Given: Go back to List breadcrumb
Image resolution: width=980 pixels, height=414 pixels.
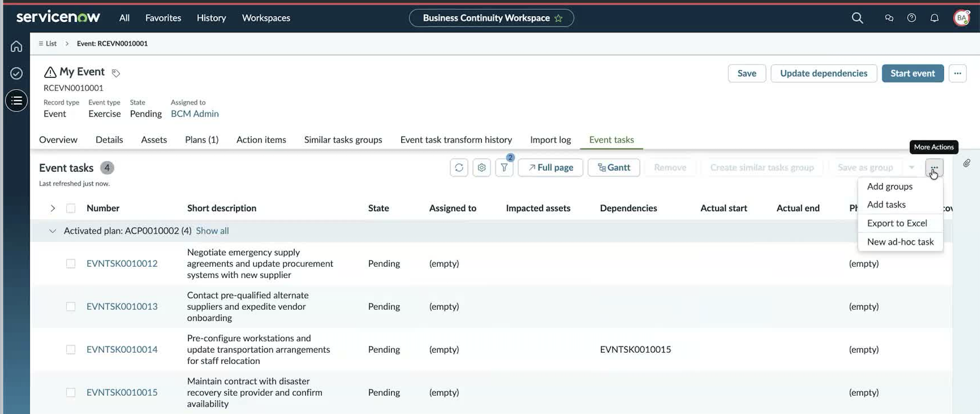Looking at the screenshot, I should 51,43.
